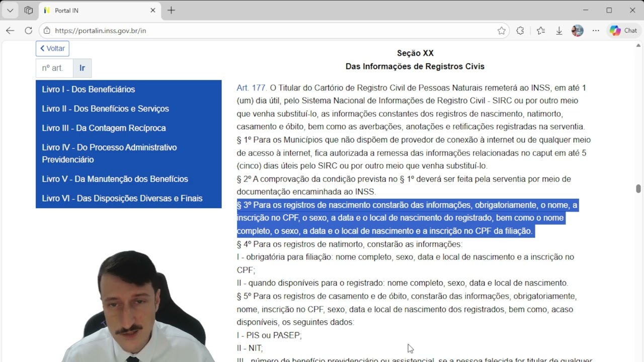This screenshot has height=362, width=644.
Task: Click the Art. 177 link
Action: pyautogui.click(x=251, y=88)
